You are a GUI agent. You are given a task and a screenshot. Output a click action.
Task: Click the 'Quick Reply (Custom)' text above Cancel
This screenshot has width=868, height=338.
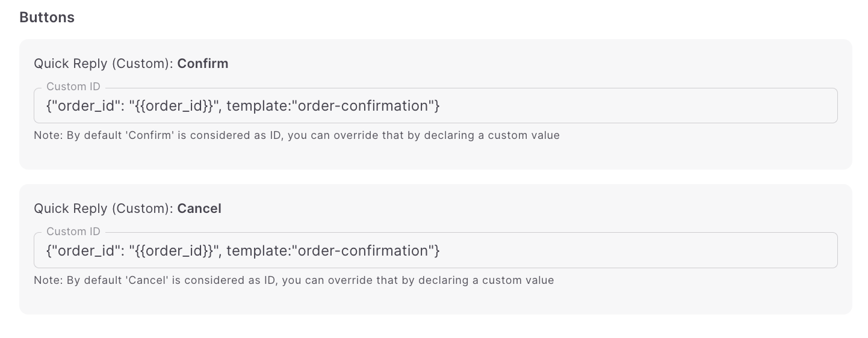click(104, 209)
